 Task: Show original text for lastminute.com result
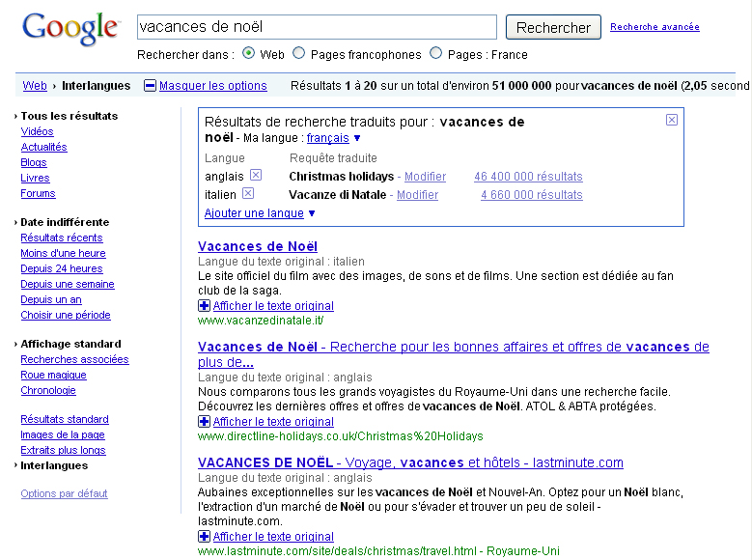point(273,537)
